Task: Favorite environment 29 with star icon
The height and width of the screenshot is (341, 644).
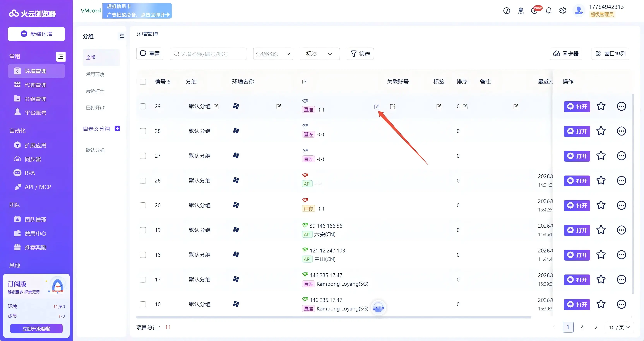Action: click(x=601, y=107)
